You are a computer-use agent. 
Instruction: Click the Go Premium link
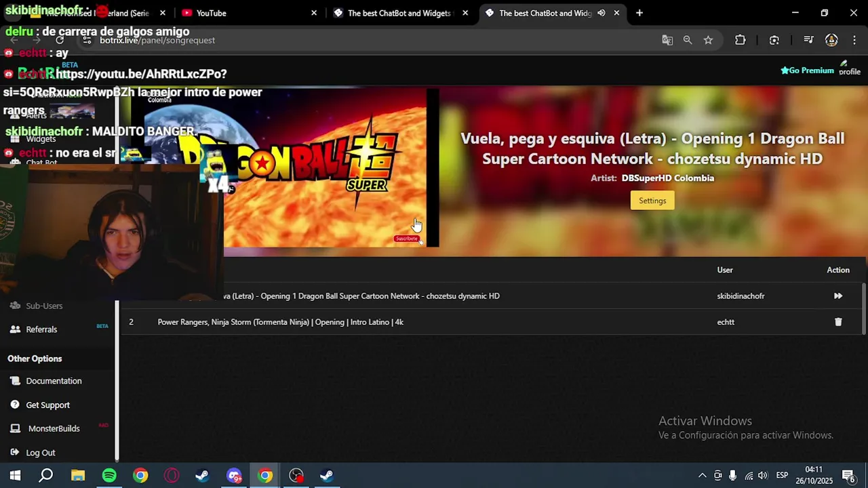point(807,70)
